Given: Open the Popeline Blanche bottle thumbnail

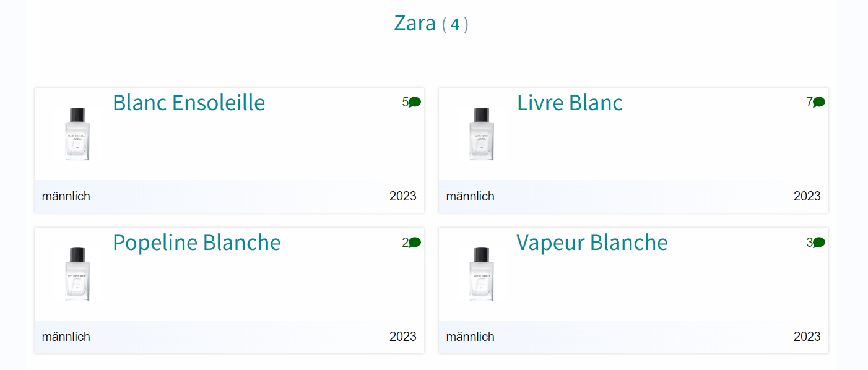Looking at the screenshot, I should 77,274.
